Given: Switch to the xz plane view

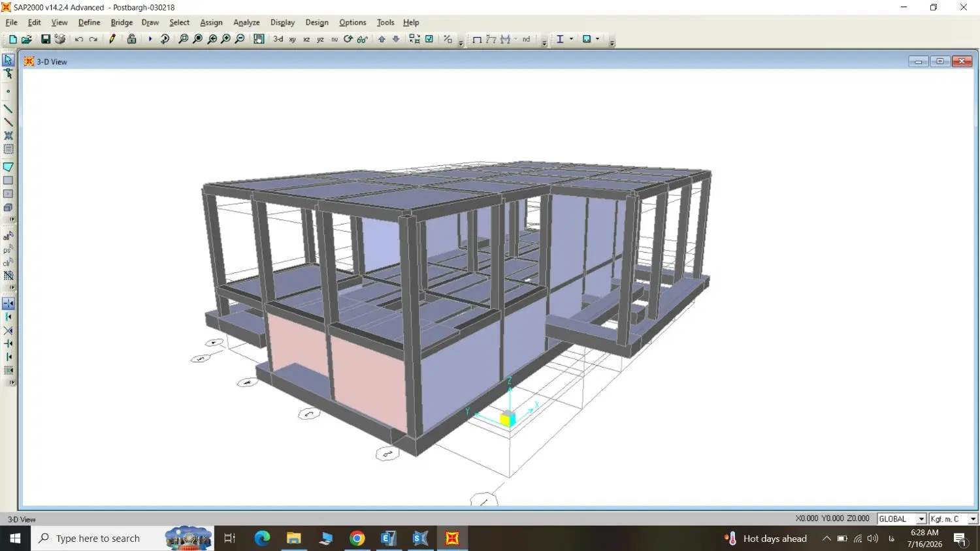Looking at the screenshot, I should pos(306,40).
